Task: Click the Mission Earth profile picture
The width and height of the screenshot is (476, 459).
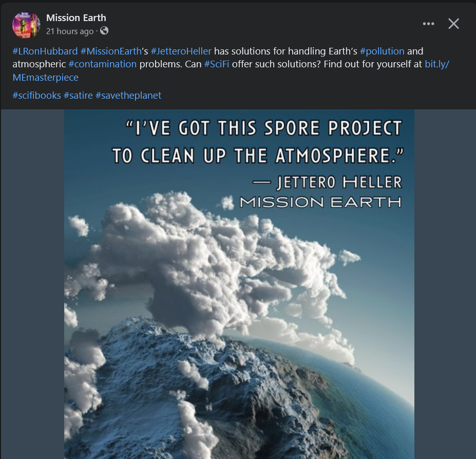Action: (26, 25)
